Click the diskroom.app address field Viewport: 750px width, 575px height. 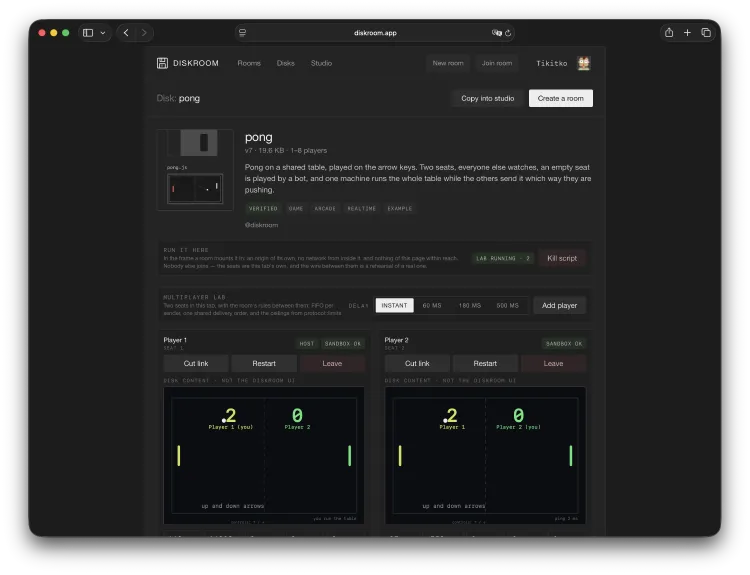pyautogui.click(x=375, y=33)
